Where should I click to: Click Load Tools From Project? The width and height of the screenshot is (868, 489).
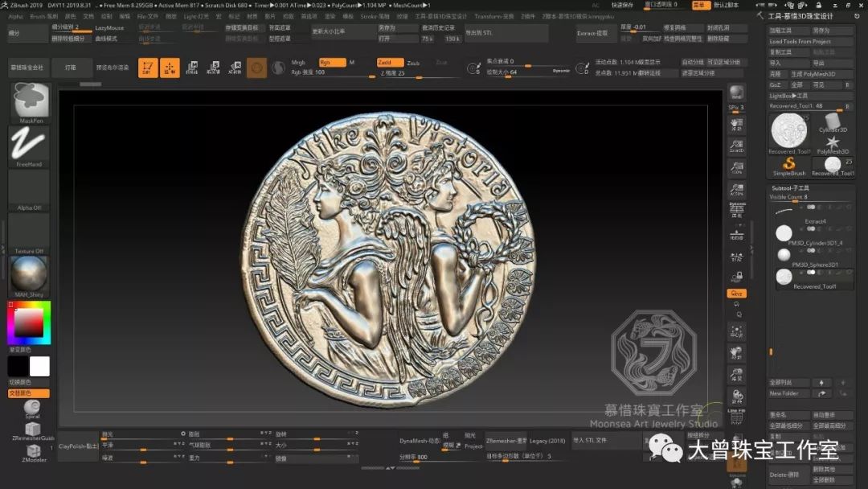[x=810, y=42]
